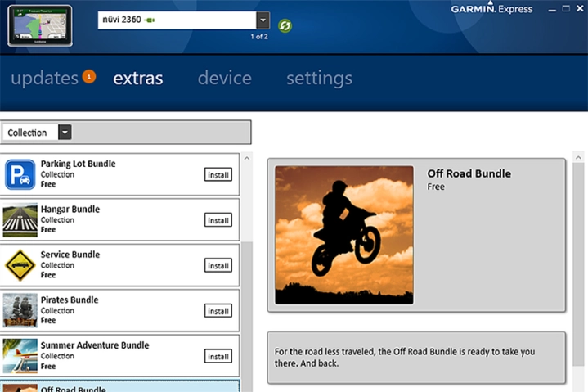The width and height of the screenshot is (588, 392).
Task: Install the Parking Lot Bundle
Action: tap(218, 175)
